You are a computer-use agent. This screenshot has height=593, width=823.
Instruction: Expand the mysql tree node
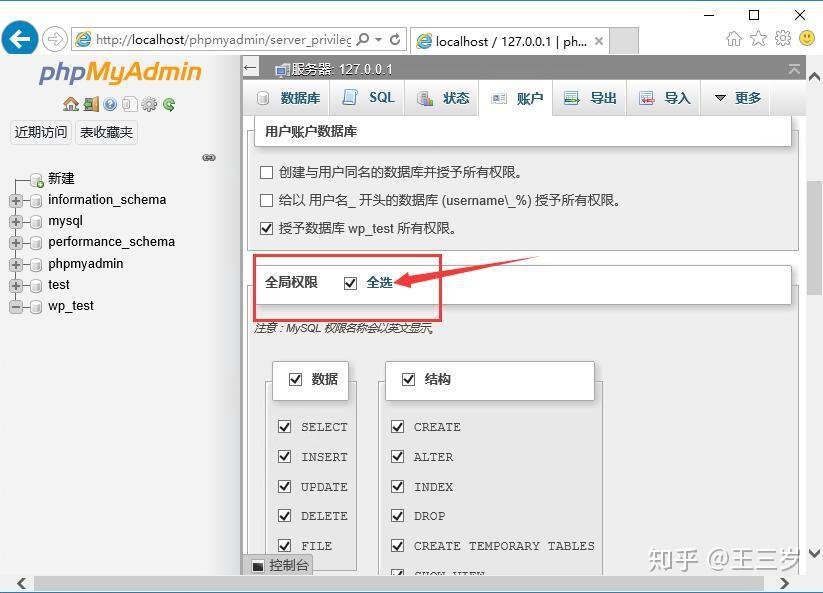pos(16,222)
